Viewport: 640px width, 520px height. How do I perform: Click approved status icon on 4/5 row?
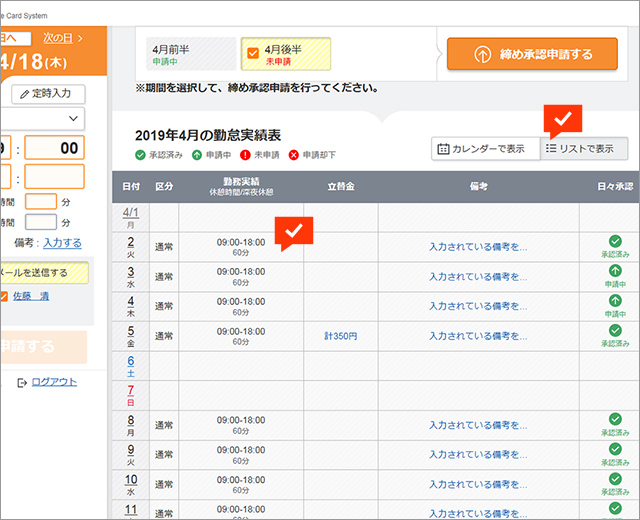[x=614, y=329]
